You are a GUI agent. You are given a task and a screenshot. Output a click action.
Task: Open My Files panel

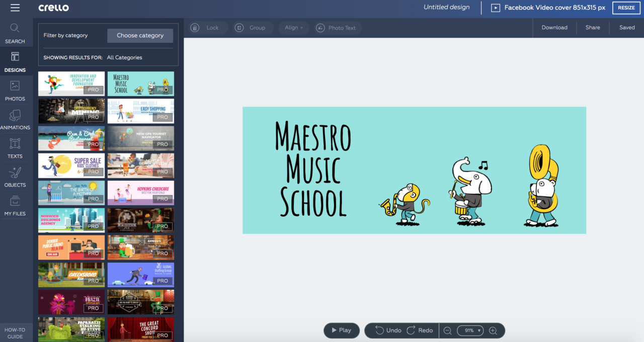tap(15, 206)
